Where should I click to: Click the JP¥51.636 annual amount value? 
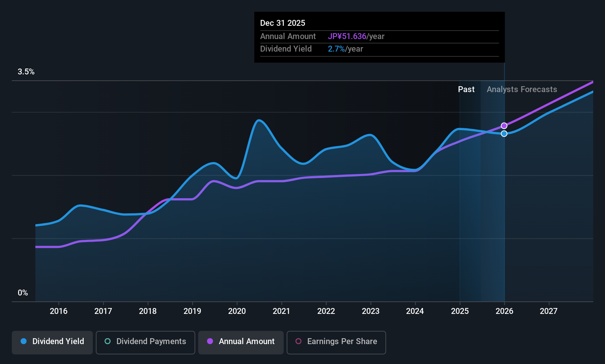[347, 36]
